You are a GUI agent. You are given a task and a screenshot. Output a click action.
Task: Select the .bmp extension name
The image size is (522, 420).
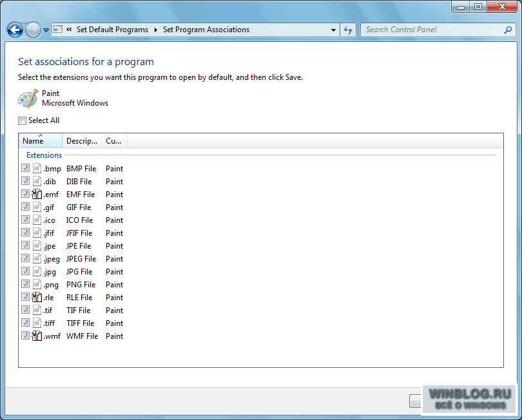(52, 169)
